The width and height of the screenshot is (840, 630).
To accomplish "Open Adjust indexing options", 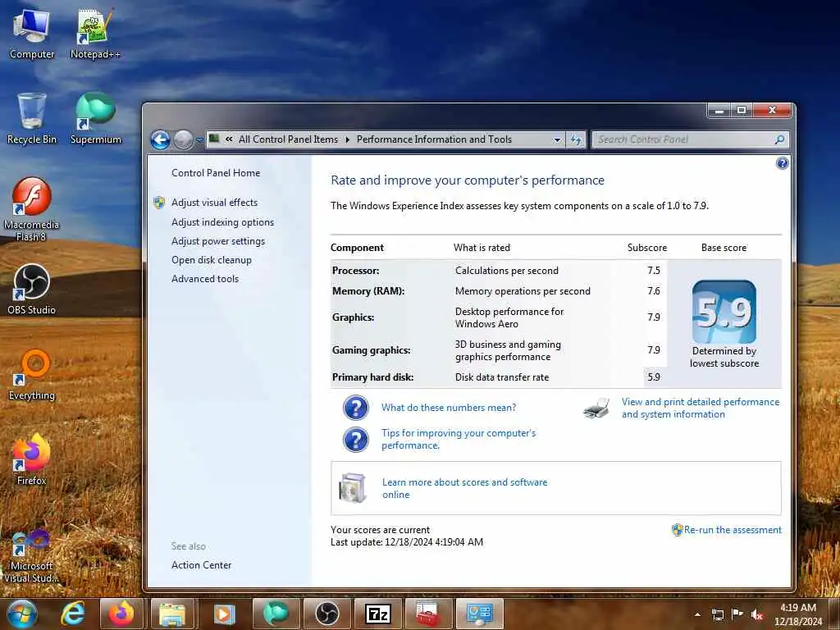I will coord(222,221).
